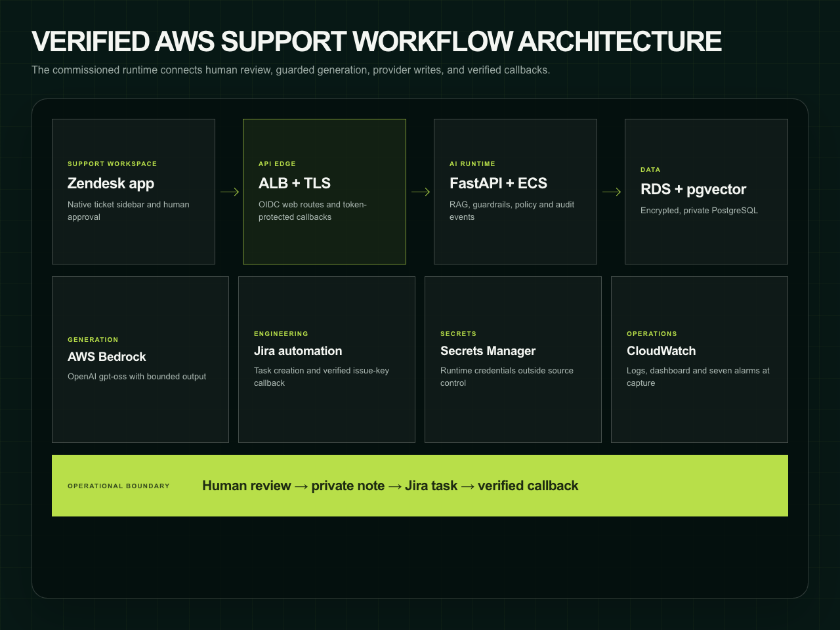Select the 'AWS Bedrock' card heading

(x=107, y=356)
